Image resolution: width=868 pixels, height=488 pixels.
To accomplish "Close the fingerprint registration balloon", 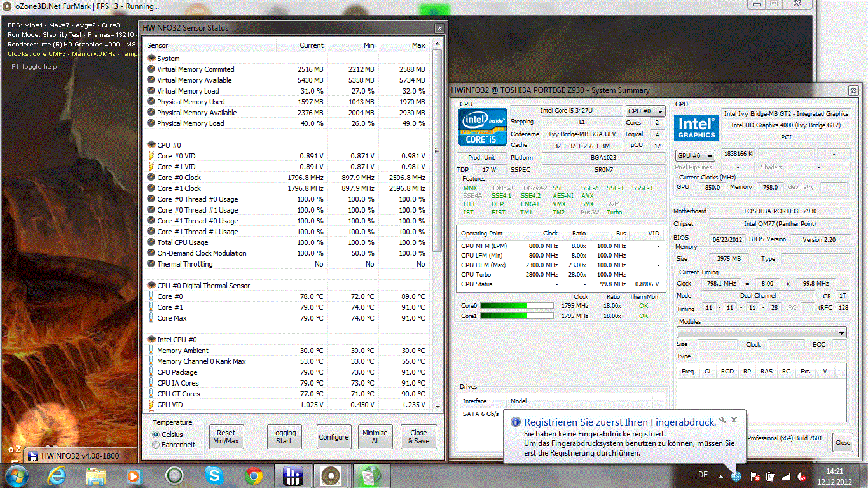I will pyautogui.click(x=734, y=420).
